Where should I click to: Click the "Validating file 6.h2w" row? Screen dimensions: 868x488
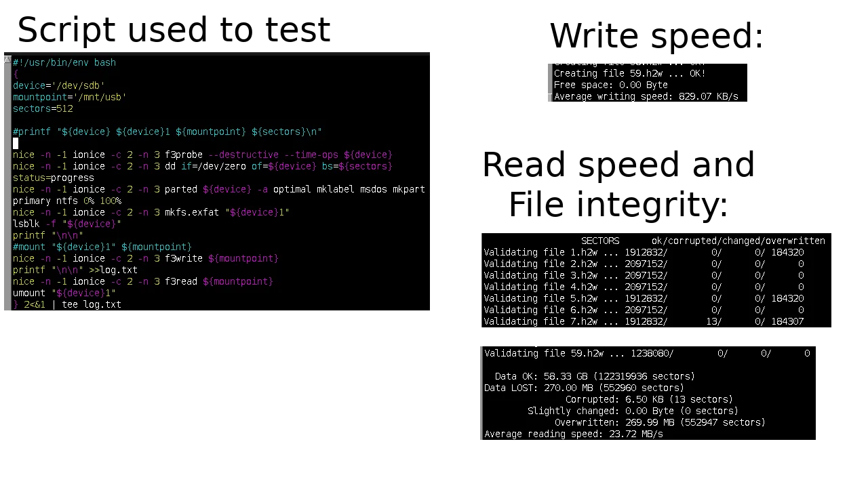point(644,310)
